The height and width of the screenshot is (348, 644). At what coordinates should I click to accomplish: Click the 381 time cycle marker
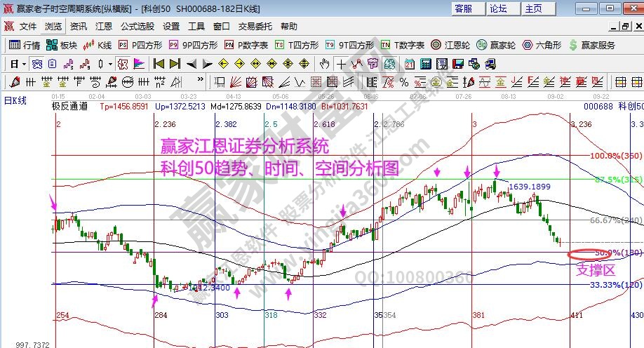point(479,315)
